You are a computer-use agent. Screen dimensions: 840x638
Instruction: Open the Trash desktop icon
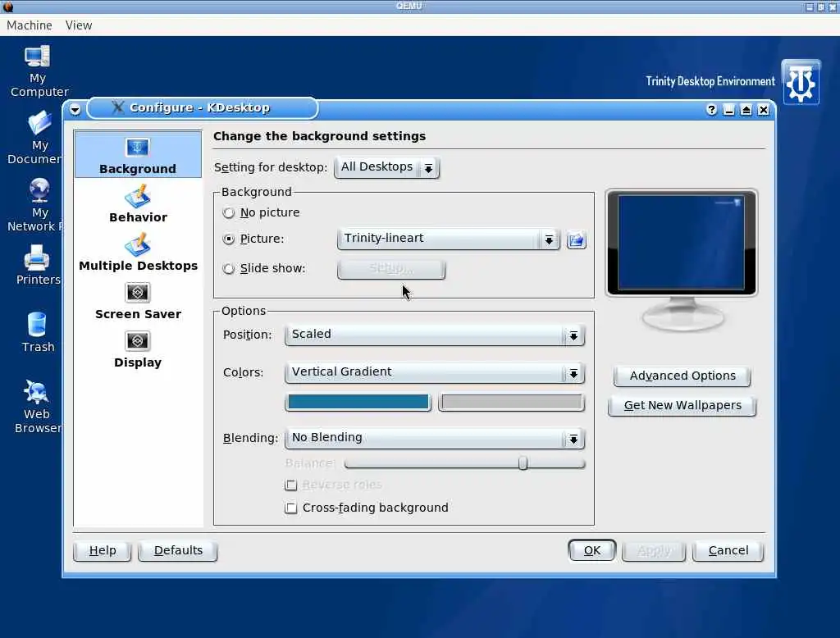pos(38,332)
